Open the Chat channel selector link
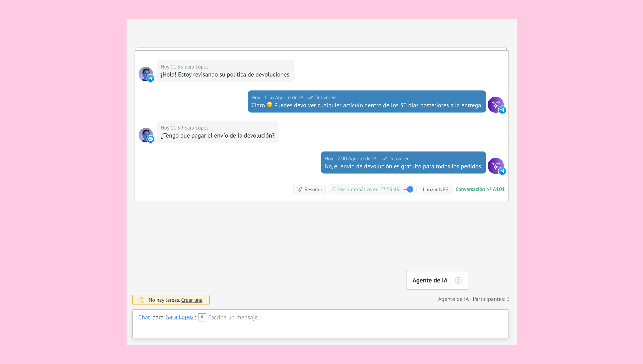Image resolution: width=643 pixels, height=364 pixels. click(144, 317)
